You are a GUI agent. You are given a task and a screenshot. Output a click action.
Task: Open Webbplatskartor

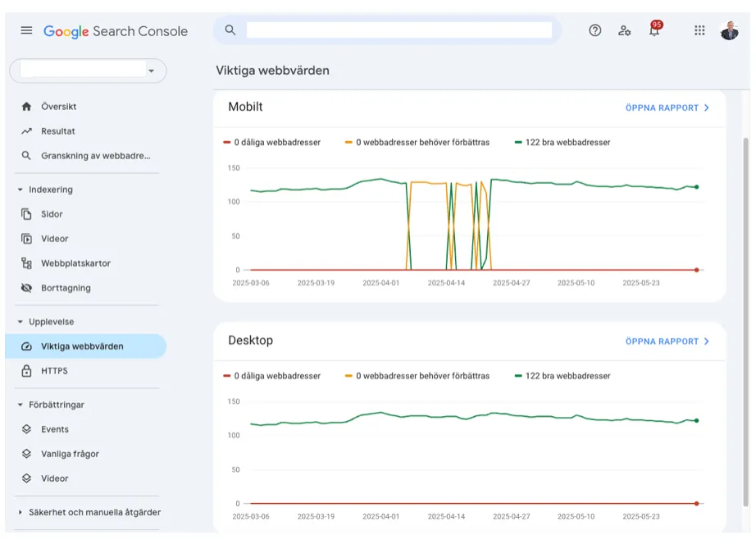pyautogui.click(x=75, y=263)
